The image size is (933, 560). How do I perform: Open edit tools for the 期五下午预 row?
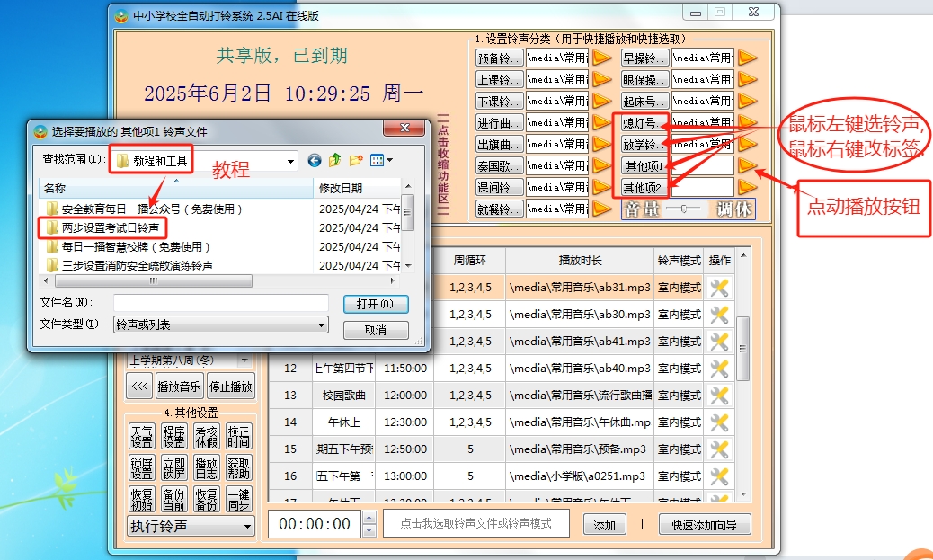coord(719,449)
